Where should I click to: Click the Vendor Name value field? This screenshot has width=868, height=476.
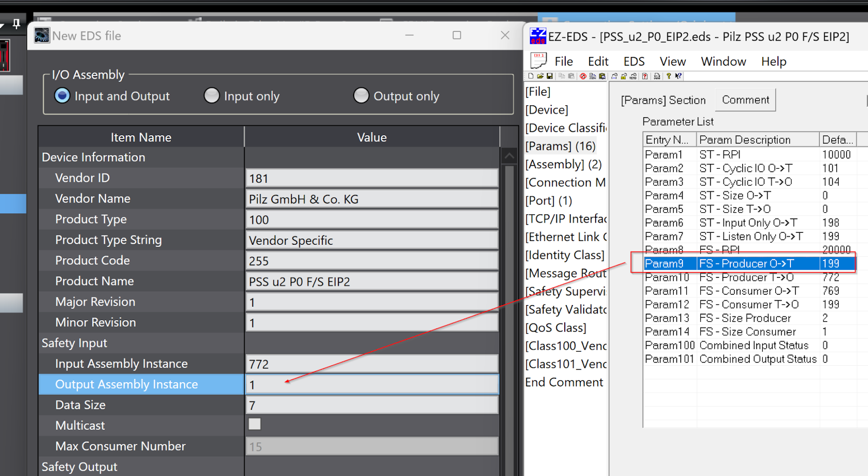tap(372, 199)
